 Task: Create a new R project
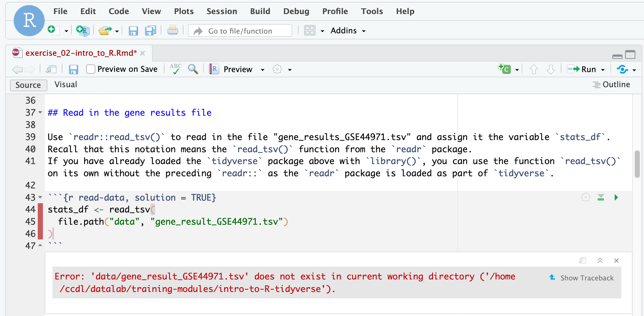point(83,31)
